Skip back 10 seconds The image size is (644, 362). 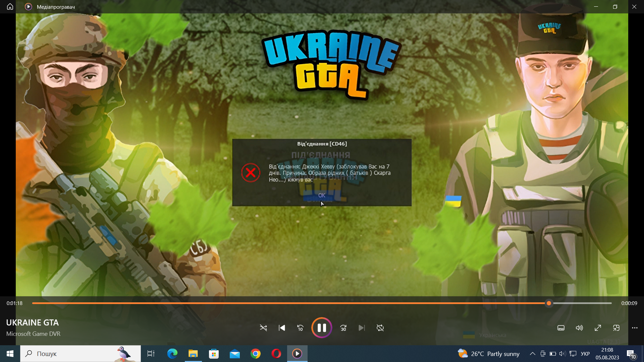point(300,328)
